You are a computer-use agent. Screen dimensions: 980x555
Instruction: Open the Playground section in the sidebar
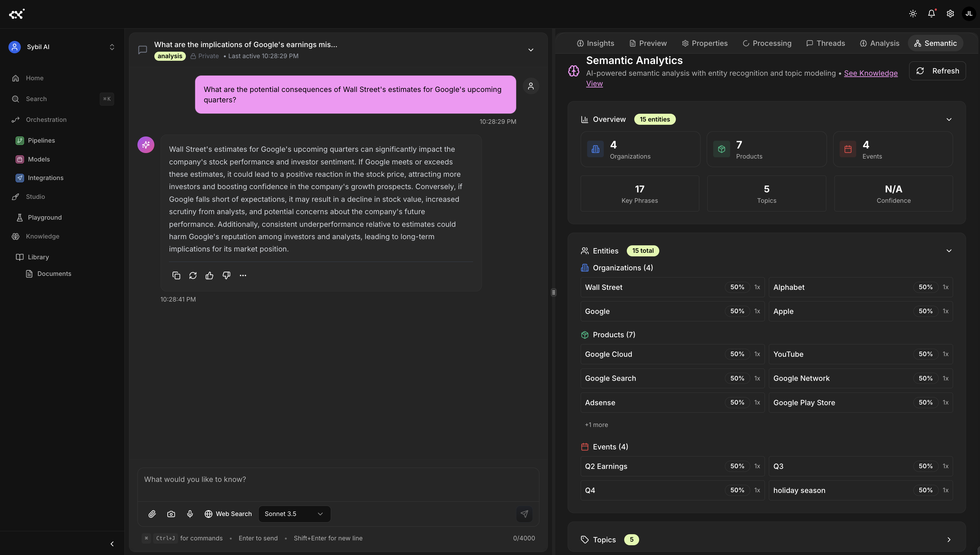(x=45, y=217)
